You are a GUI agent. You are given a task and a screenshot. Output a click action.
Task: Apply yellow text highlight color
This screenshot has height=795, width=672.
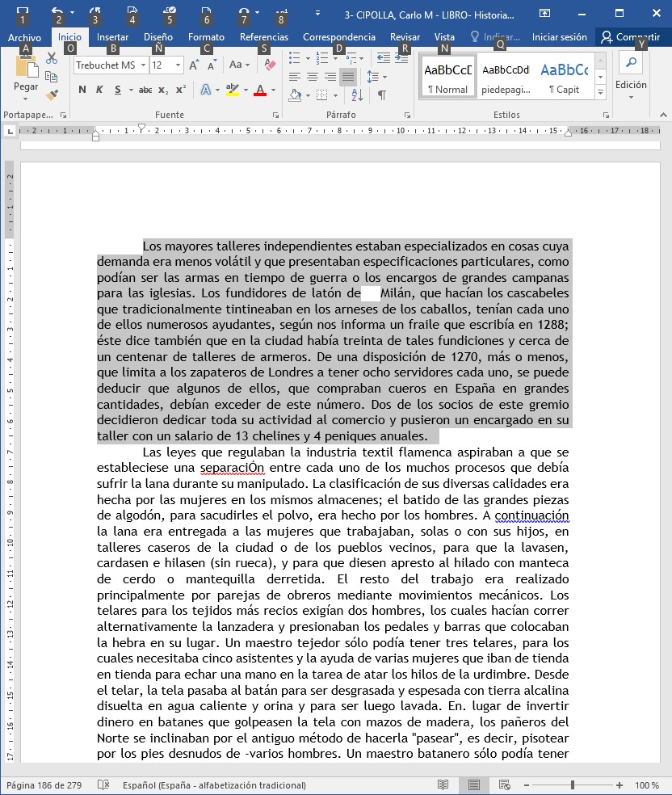[x=233, y=90]
